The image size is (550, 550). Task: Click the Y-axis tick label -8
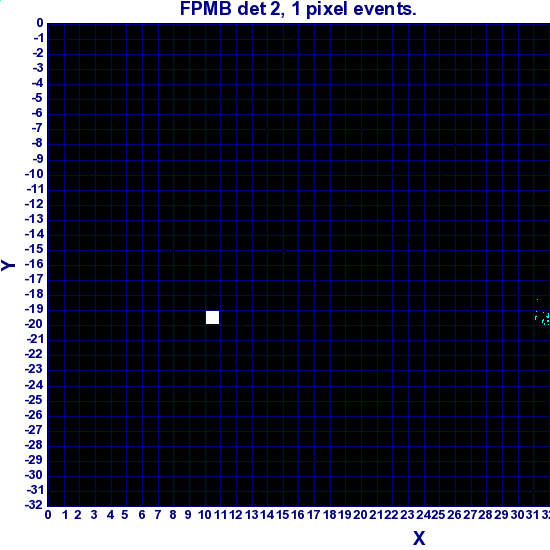point(37,143)
